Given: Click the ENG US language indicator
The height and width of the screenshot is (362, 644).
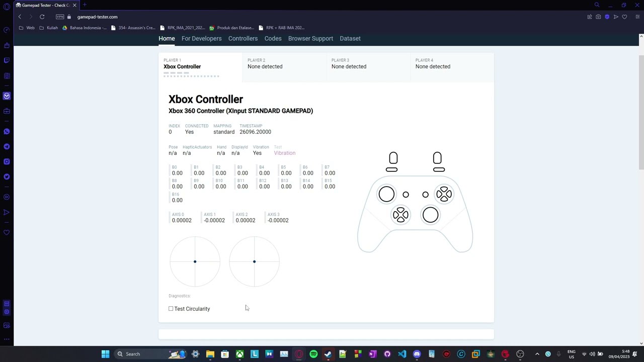Looking at the screenshot, I should 572,354.
